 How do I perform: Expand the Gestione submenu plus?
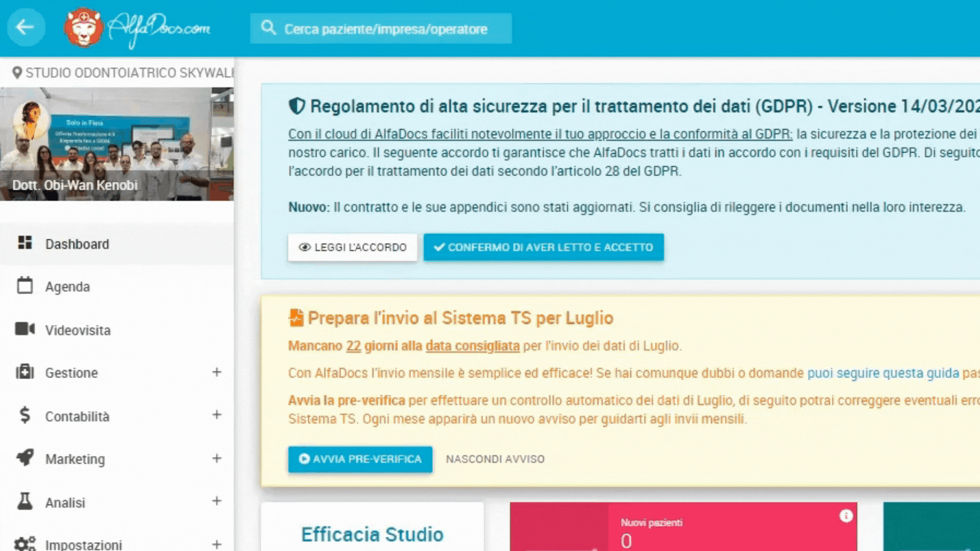[217, 372]
